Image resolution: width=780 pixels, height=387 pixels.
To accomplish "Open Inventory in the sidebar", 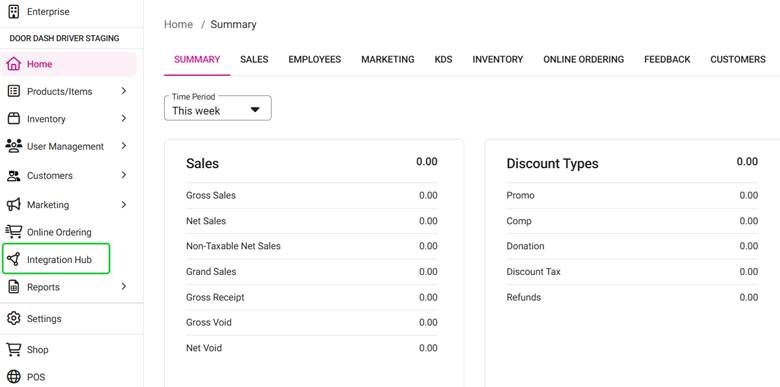I will coord(46,119).
